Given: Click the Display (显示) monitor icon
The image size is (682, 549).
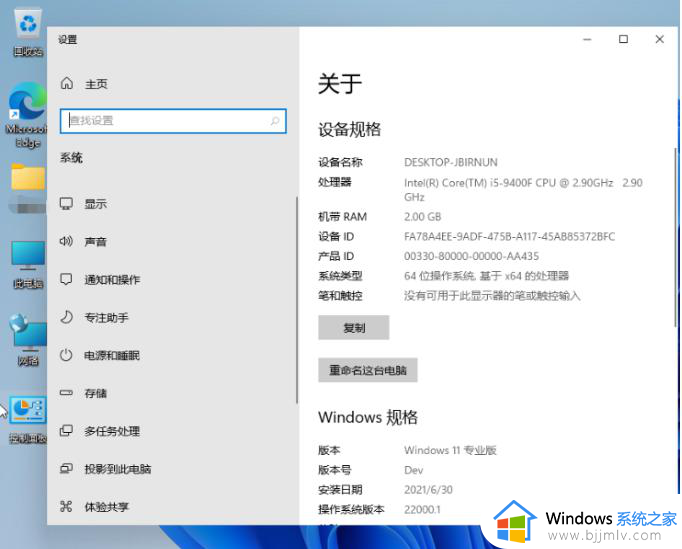Looking at the screenshot, I should pos(66,203).
